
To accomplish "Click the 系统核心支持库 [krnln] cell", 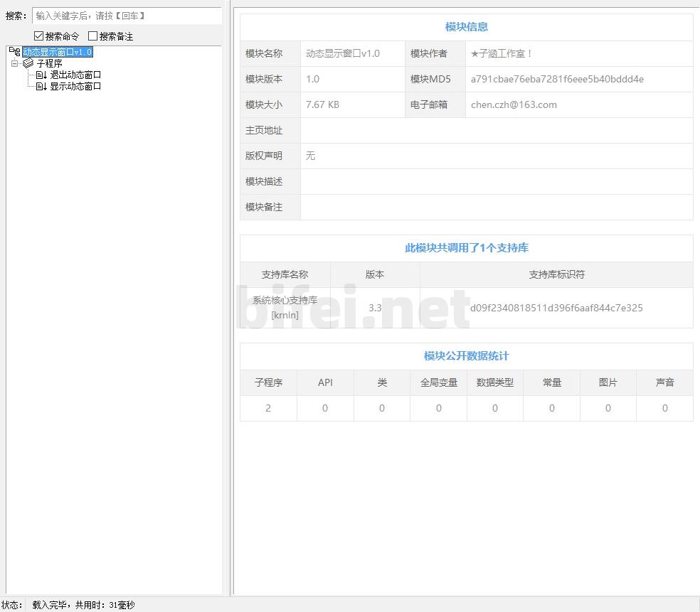I will (x=285, y=308).
